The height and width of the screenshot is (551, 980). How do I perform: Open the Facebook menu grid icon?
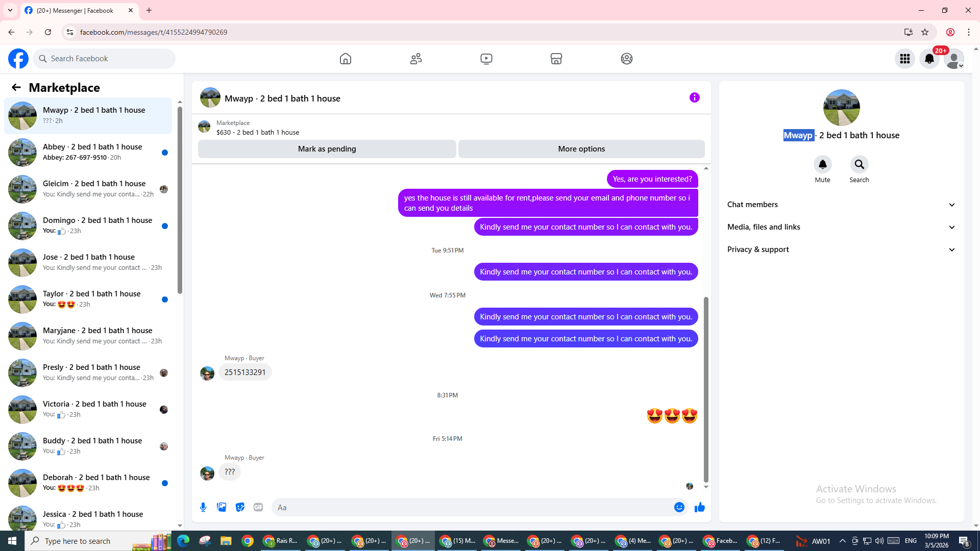904,59
